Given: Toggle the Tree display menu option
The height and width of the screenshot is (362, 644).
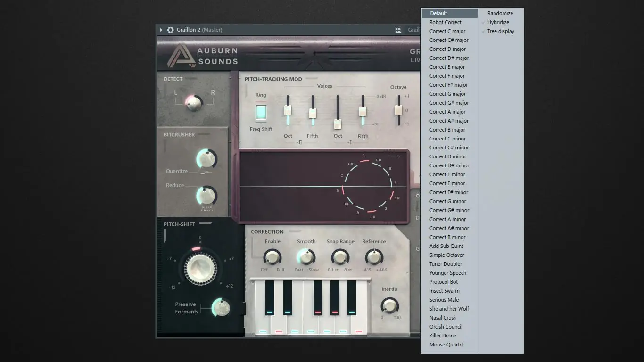Looking at the screenshot, I should [x=501, y=31].
